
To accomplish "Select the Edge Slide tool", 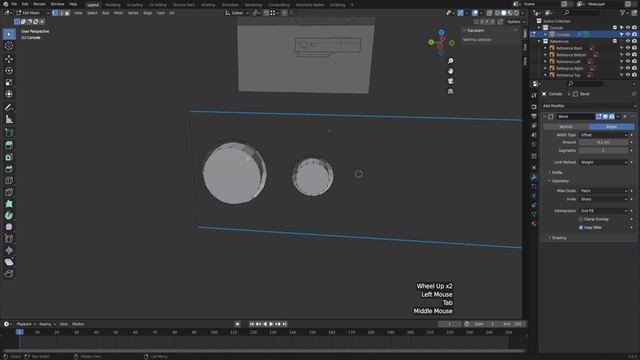I will click(x=9, y=239).
